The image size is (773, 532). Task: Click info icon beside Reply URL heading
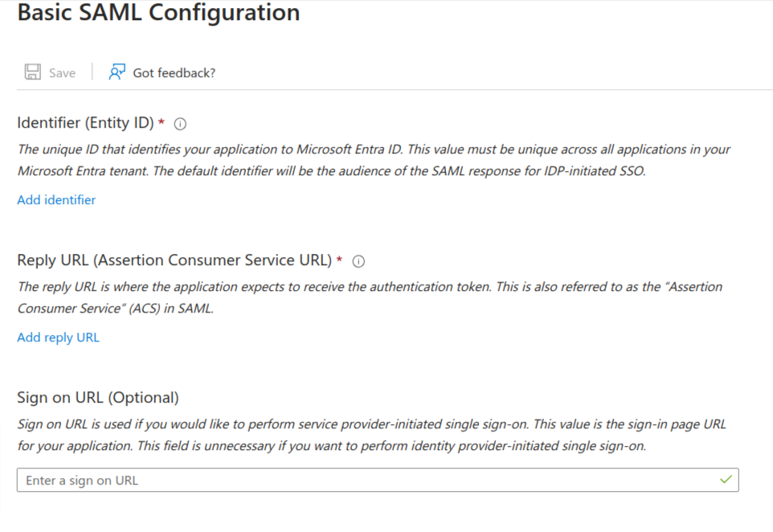[x=359, y=261]
